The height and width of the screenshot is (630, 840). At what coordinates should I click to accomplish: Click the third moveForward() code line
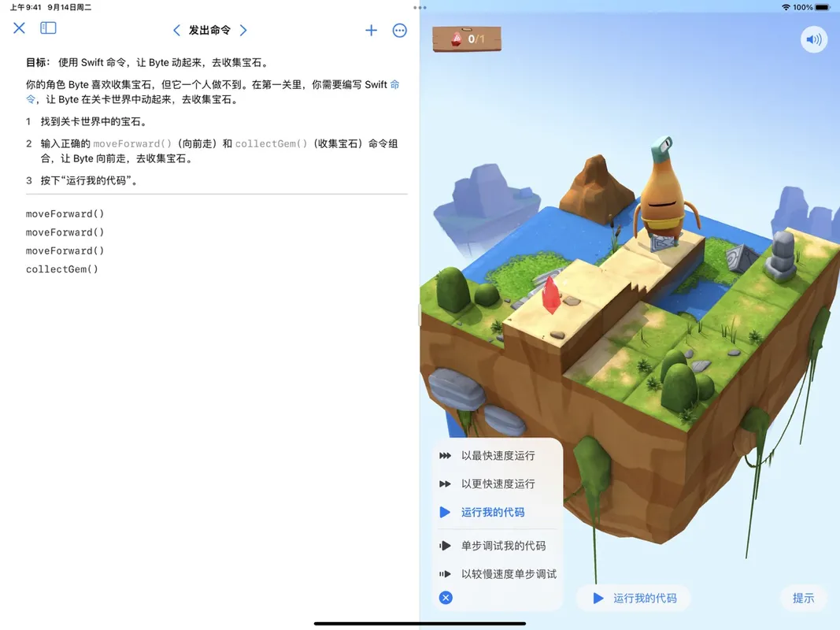(65, 250)
